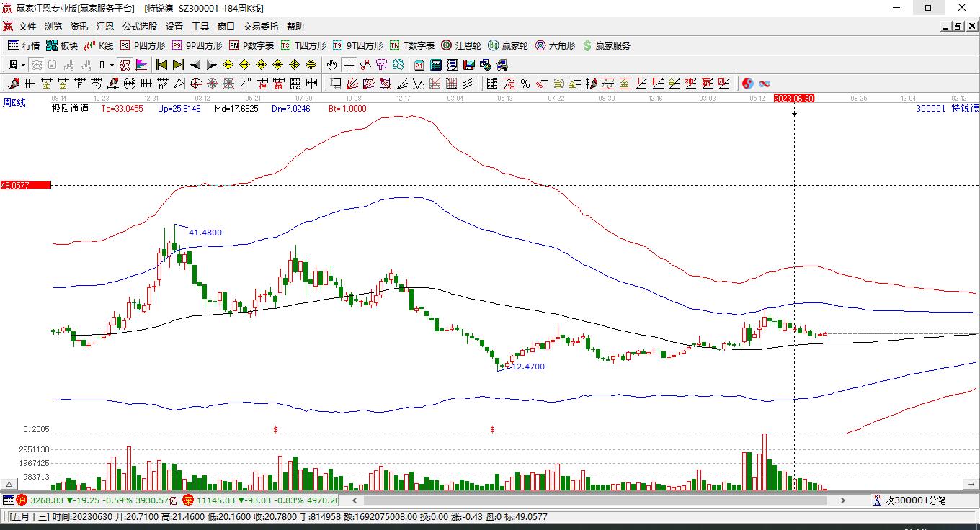Open the T数字表 time table
Image resolution: width=980 pixels, height=530 pixels.
(412, 45)
